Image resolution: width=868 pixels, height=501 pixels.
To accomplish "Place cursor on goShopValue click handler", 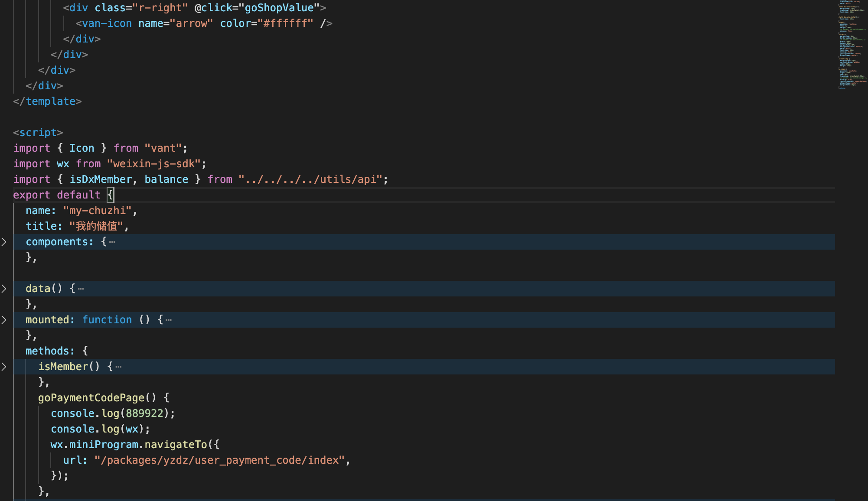I will (x=279, y=8).
